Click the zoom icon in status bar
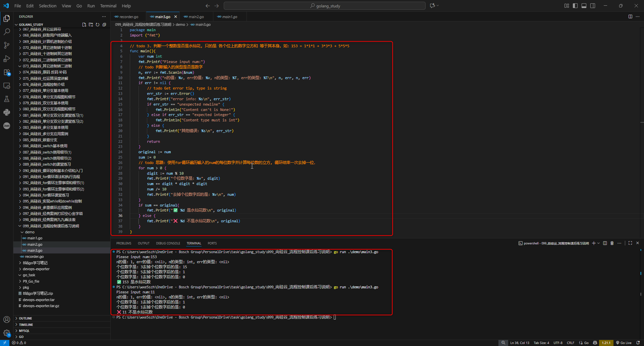This screenshot has width=644, height=346. (503, 343)
